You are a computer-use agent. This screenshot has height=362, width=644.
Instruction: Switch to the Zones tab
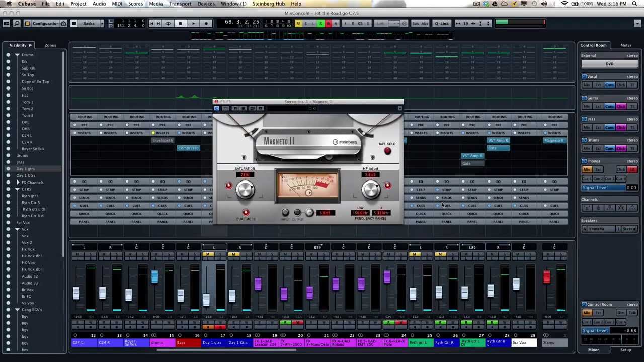click(50, 45)
